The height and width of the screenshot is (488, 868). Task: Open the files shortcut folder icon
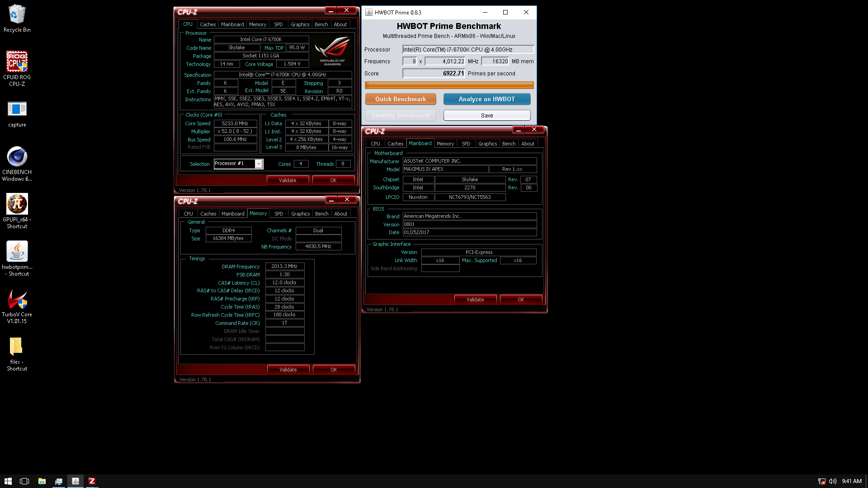(17, 354)
